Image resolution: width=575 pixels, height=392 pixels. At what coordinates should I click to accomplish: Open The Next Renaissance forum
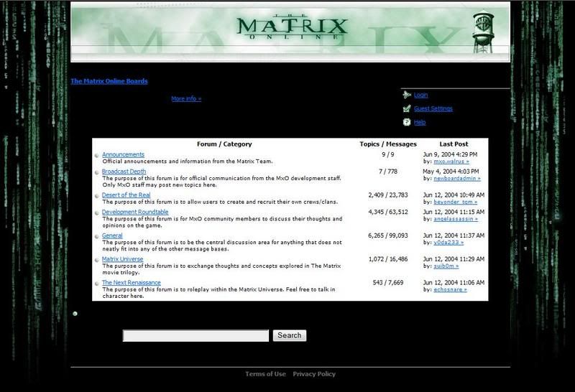coord(132,282)
